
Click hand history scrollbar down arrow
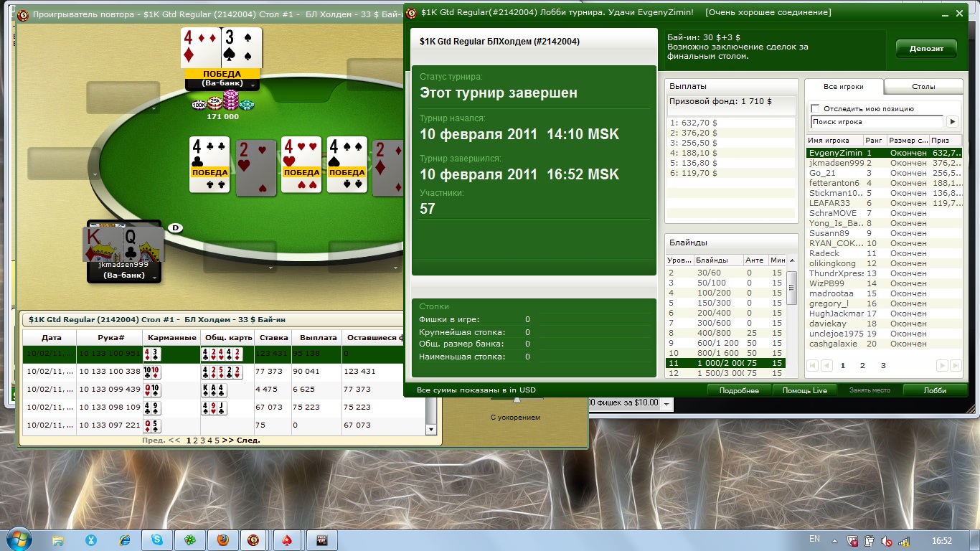coord(431,429)
